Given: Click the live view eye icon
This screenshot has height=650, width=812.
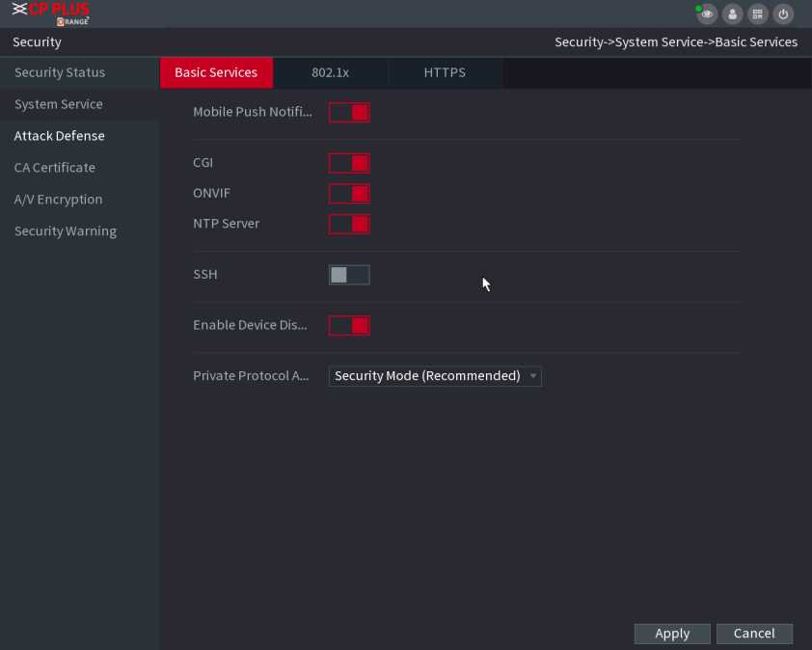Looking at the screenshot, I should [x=708, y=14].
